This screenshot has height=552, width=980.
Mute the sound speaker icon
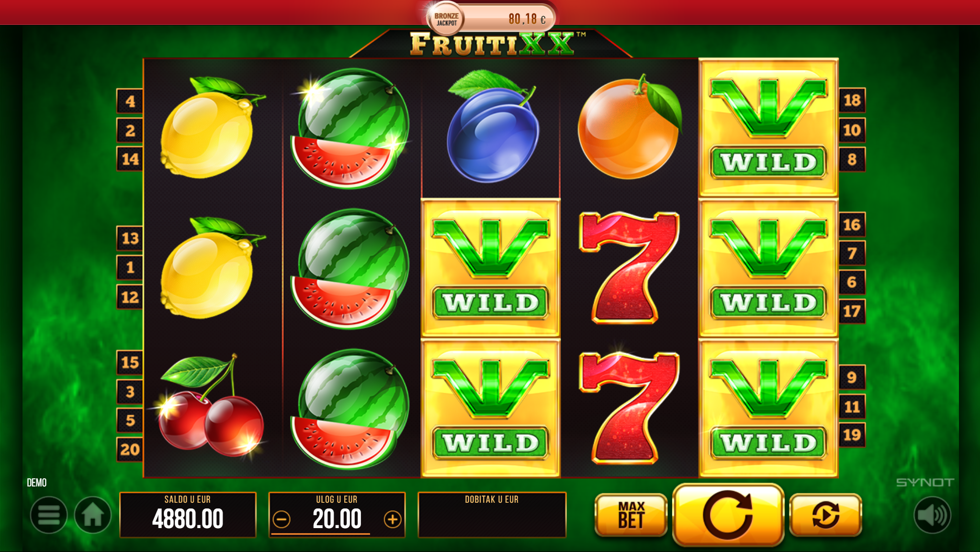pyautogui.click(x=932, y=515)
